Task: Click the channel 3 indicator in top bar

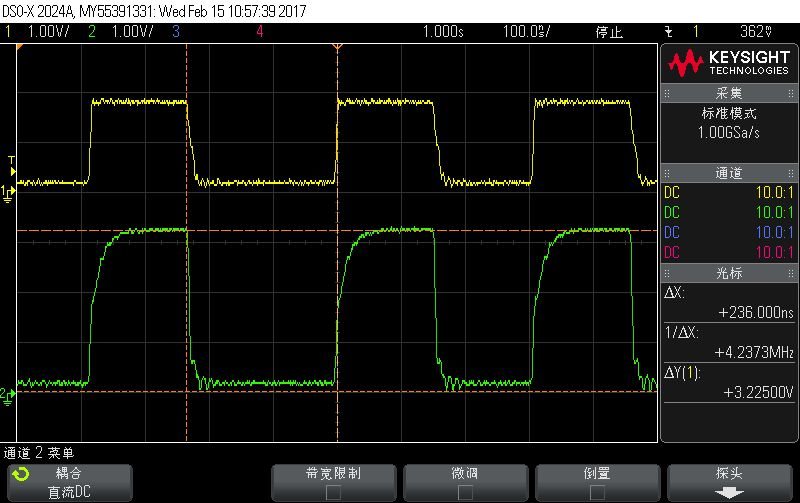Action: (x=176, y=32)
